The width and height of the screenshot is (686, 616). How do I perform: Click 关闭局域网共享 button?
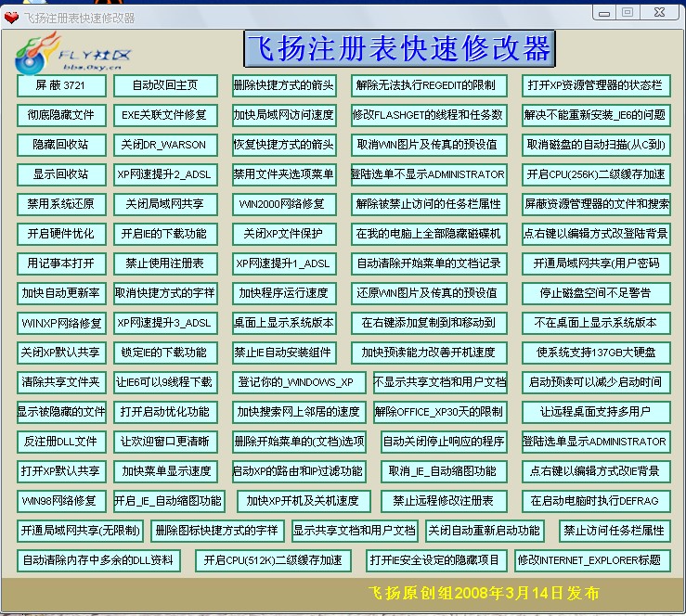165,205
